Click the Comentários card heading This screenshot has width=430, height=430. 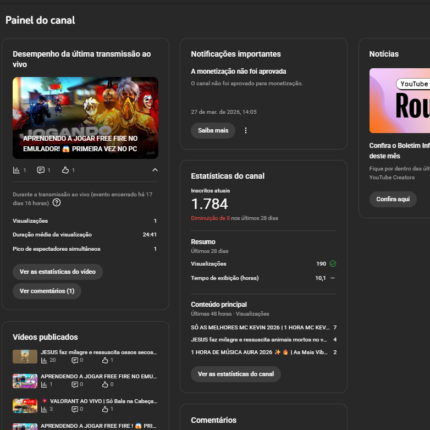click(x=214, y=420)
